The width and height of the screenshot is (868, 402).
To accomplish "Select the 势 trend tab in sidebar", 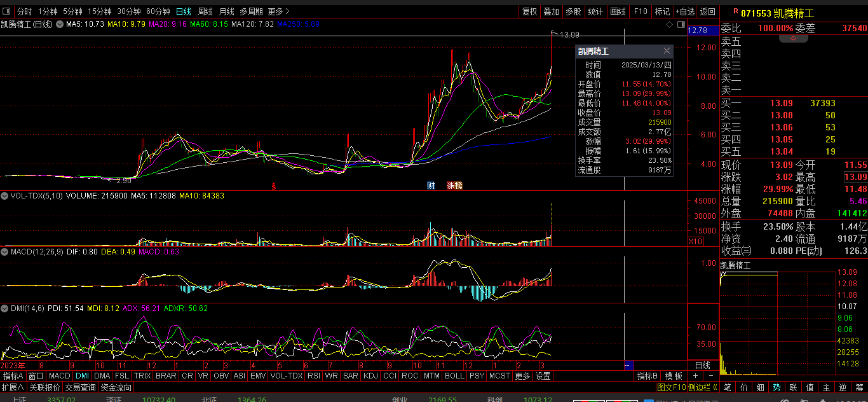I will (x=776, y=387).
